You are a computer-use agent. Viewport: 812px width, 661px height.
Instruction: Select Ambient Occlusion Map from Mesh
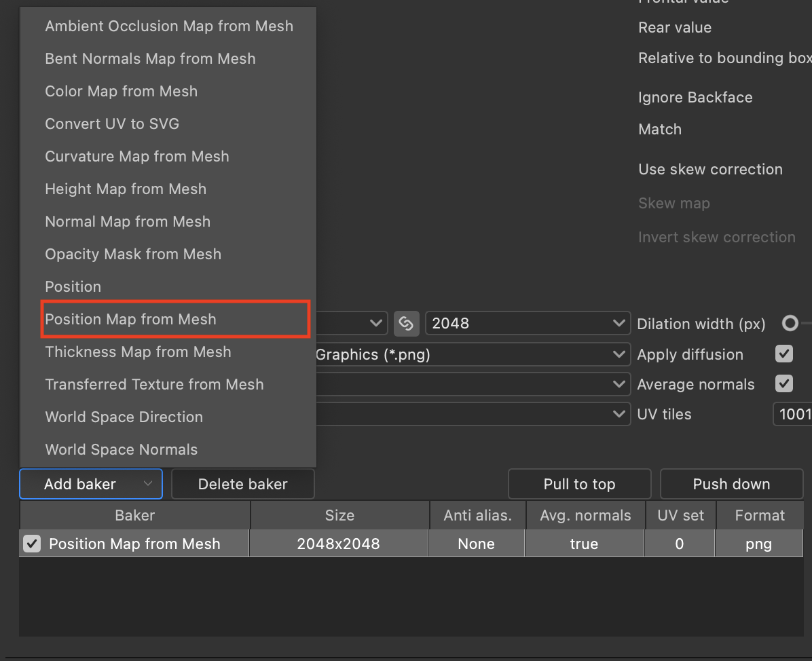click(x=168, y=26)
